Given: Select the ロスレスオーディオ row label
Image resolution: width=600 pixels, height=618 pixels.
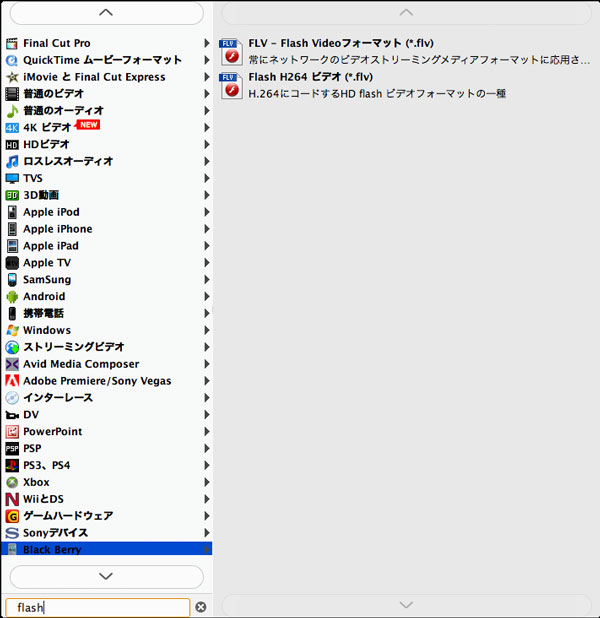Looking at the screenshot, I should pyautogui.click(x=68, y=162).
